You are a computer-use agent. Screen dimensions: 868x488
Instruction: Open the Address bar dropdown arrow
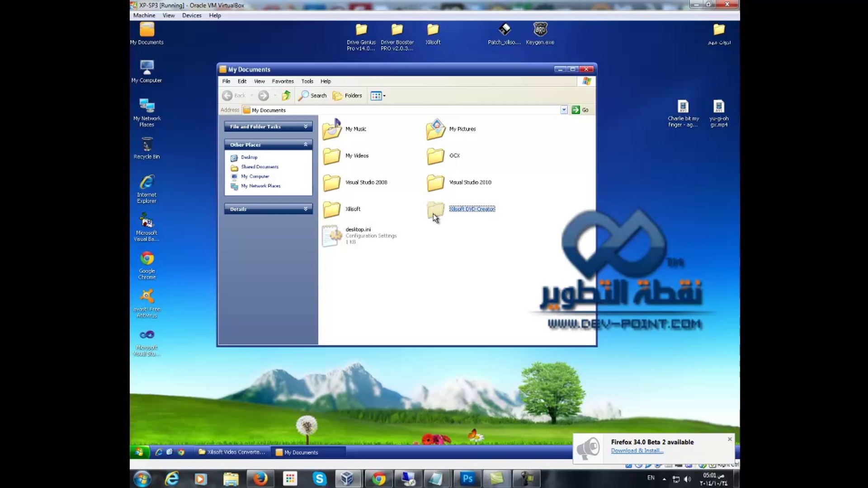[x=564, y=110]
